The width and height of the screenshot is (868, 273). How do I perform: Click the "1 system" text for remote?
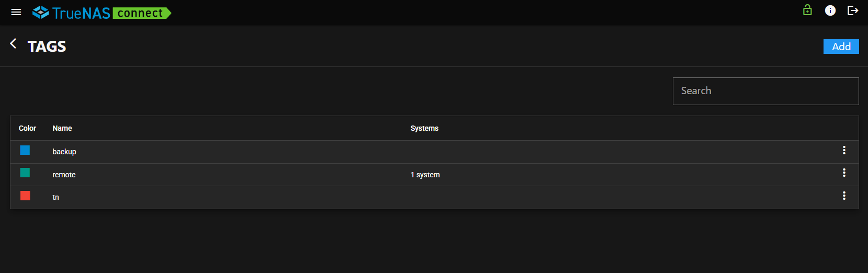(425, 175)
